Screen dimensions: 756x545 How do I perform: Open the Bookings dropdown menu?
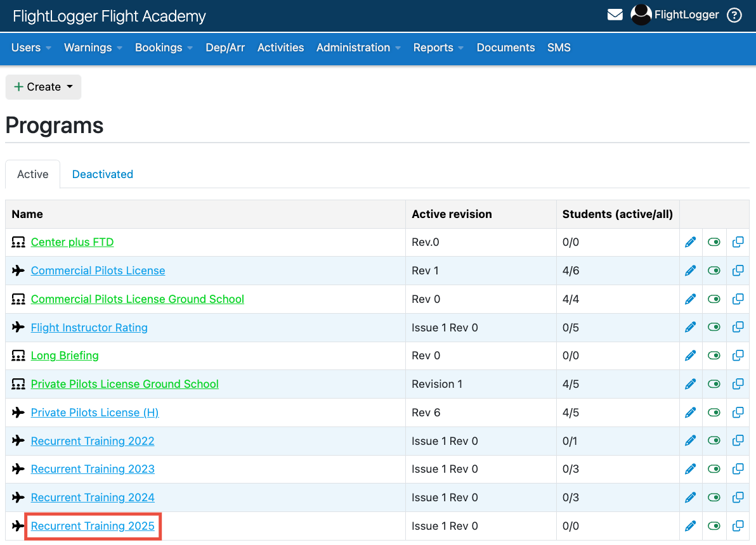163,48
